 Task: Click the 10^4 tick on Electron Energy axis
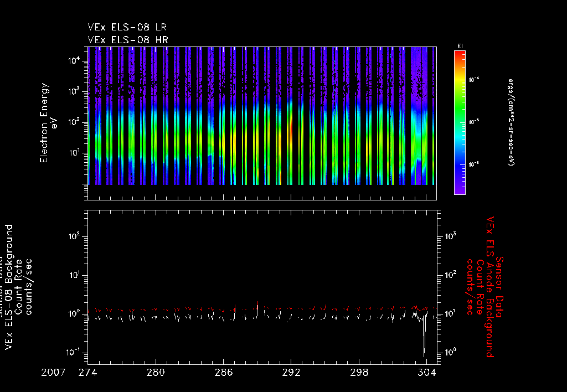[75, 60]
